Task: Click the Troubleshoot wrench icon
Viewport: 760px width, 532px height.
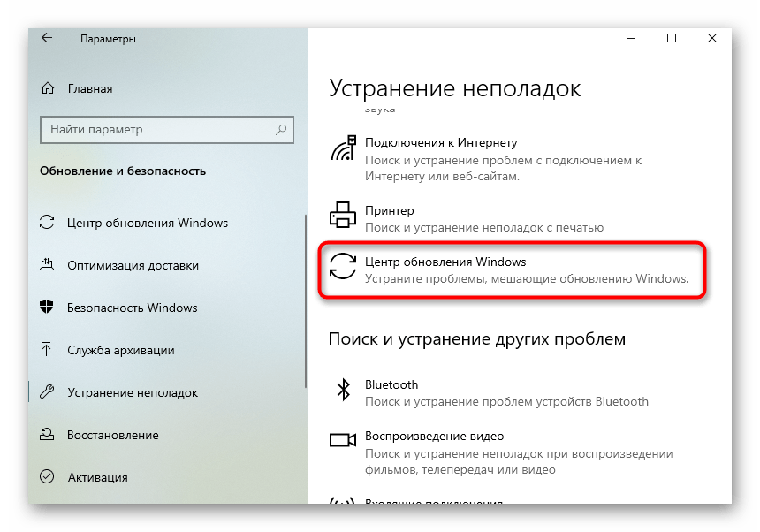Action: pyautogui.click(x=47, y=391)
